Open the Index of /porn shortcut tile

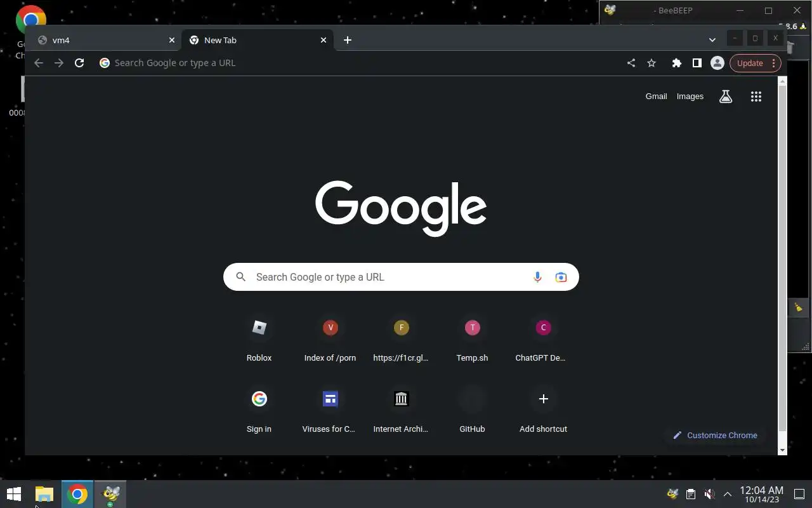point(330,340)
